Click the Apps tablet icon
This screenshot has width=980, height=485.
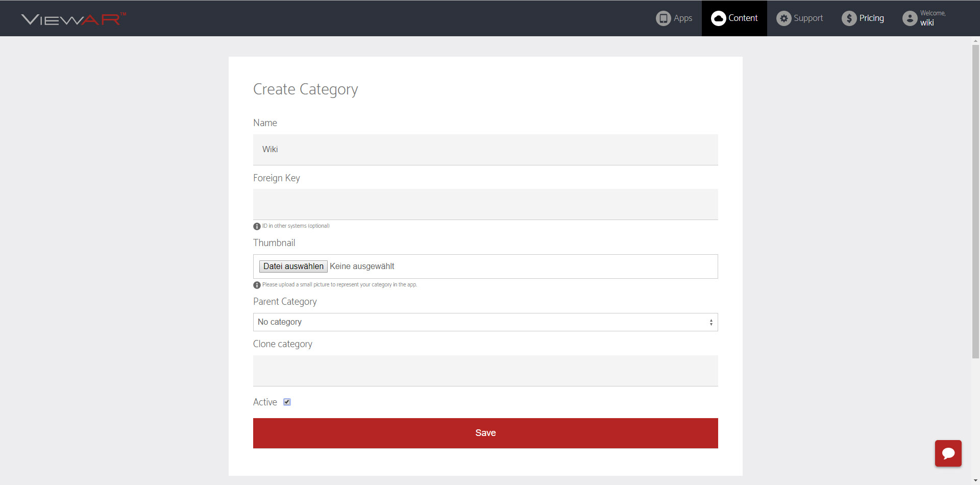pos(663,18)
